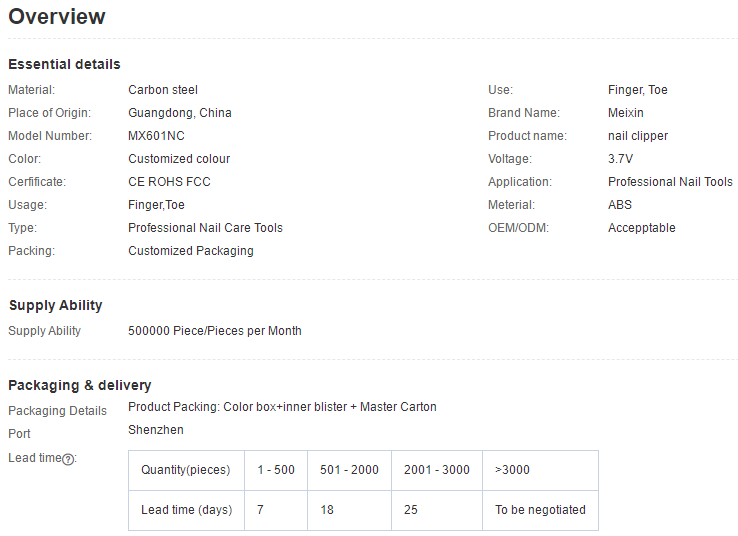738x536 pixels.
Task: Click the 1 - 500 quantity cell
Action: coord(276,470)
